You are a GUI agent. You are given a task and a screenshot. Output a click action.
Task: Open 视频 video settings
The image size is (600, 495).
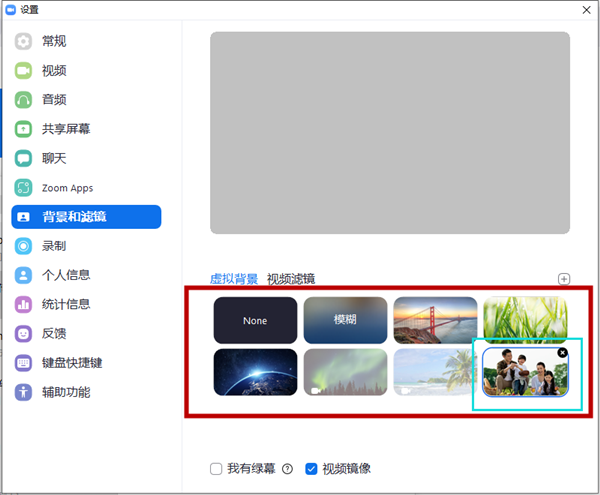pos(54,70)
